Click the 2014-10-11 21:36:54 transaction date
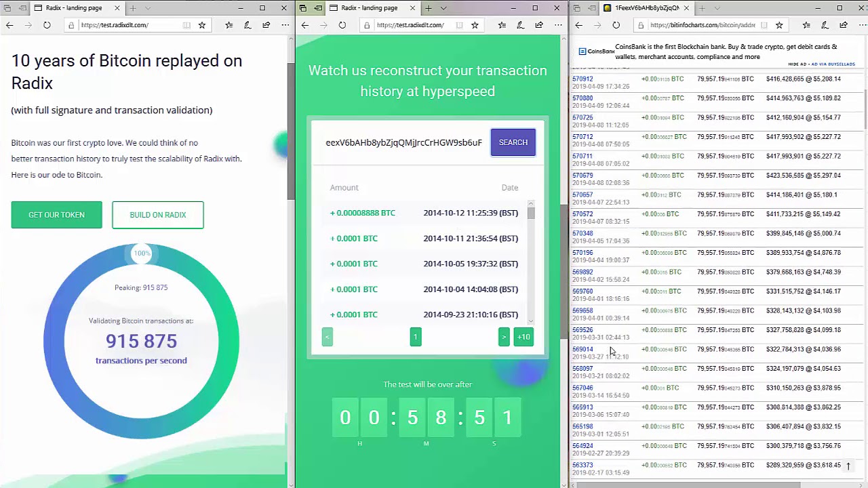The height and width of the screenshot is (488, 868). coord(471,239)
